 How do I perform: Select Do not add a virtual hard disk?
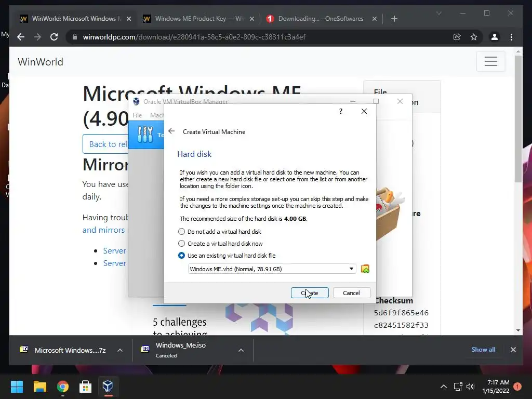181,231
